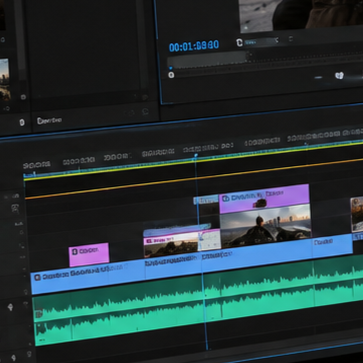Screen dimensions: 363x363
Task: Click the blue timecode in the monitor panel
Action: tap(194, 46)
